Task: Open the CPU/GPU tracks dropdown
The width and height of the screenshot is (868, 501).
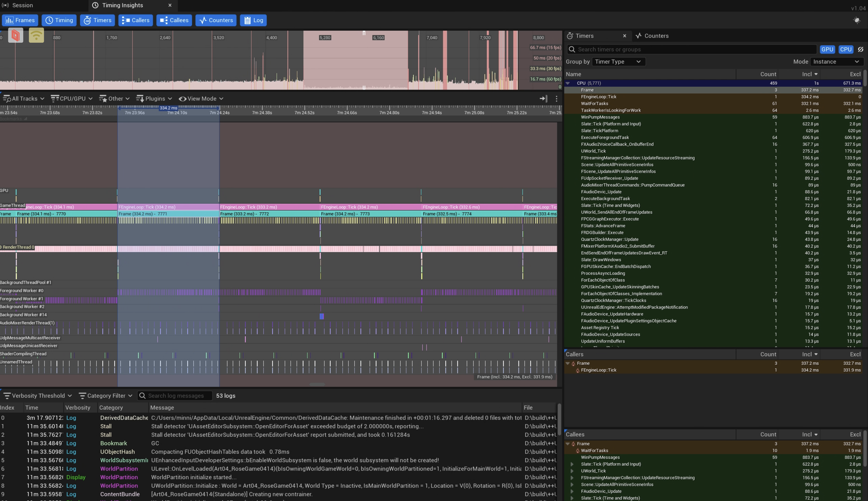Action: [72, 99]
